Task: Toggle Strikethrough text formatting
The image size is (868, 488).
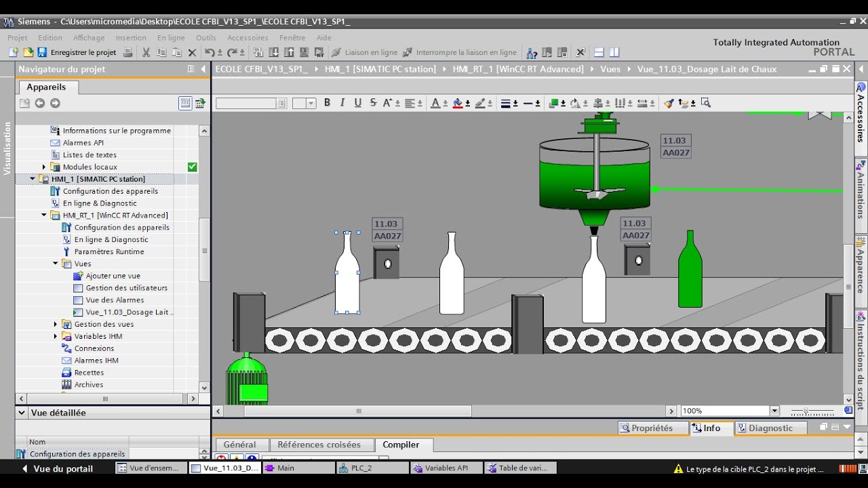Action: (373, 103)
